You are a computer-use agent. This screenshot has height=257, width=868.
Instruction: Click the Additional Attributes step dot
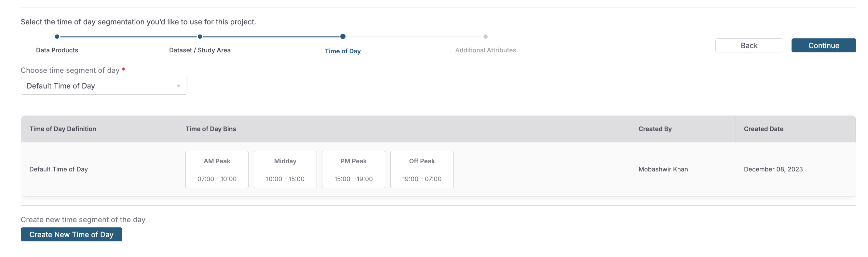pos(485,37)
